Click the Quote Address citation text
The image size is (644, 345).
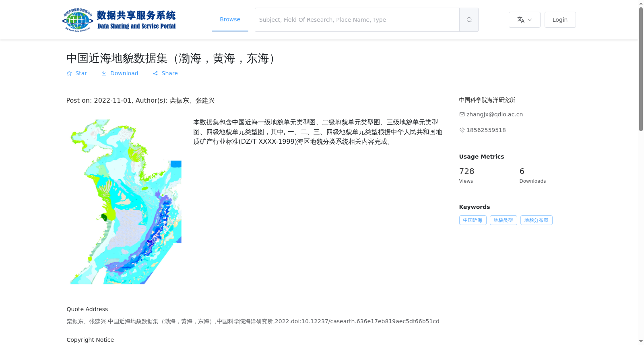(253, 321)
